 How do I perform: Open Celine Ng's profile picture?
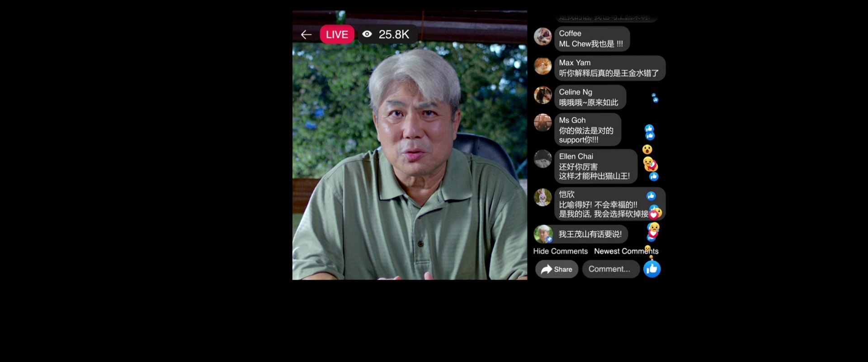click(x=542, y=95)
